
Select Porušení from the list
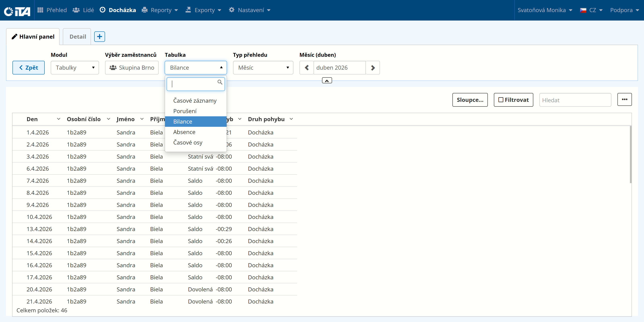pos(196,111)
